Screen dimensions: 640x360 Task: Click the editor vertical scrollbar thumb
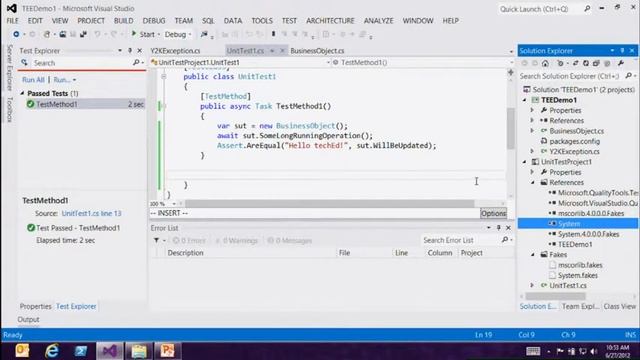click(511, 129)
